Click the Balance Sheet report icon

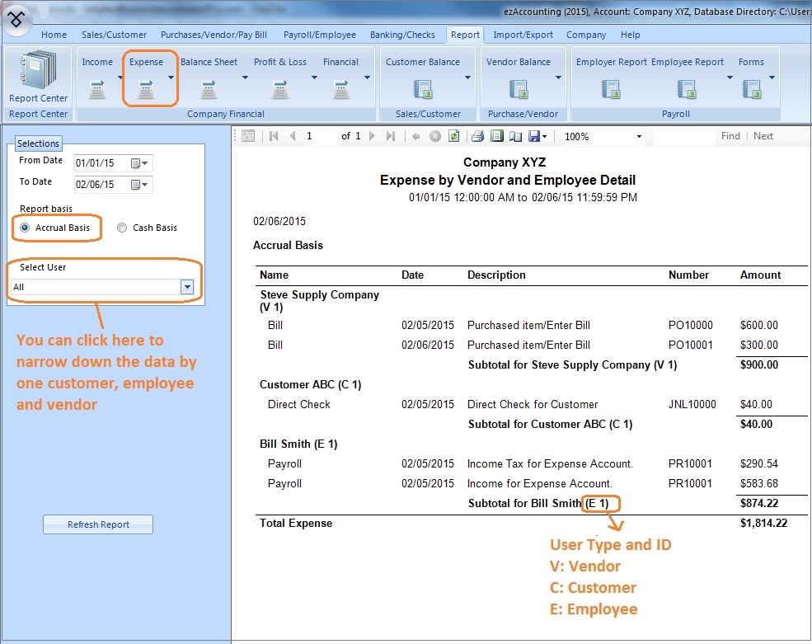(209, 88)
